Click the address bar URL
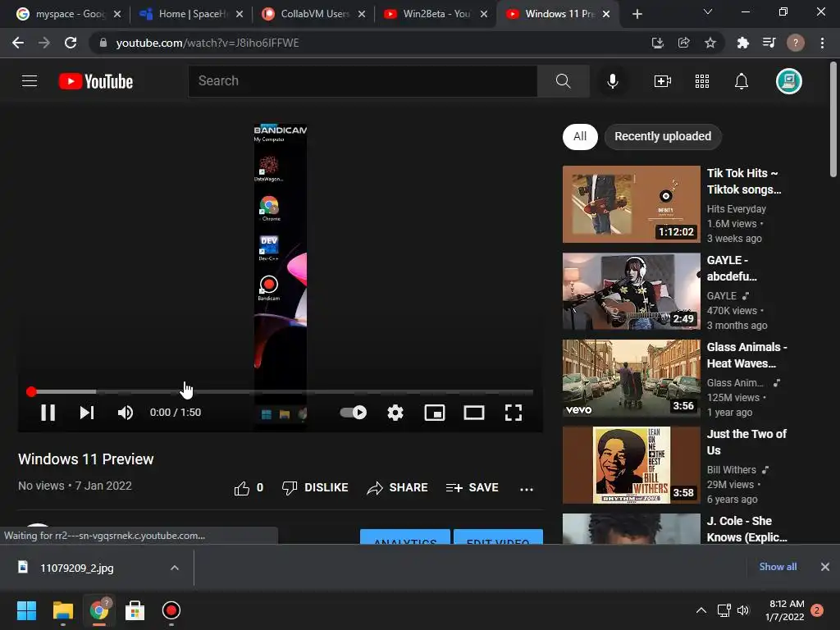 208,43
